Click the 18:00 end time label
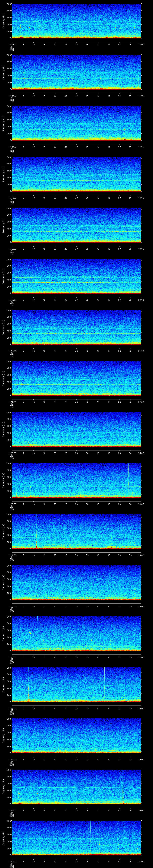The width and height of the screenshot is (153, 868). [141, 198]
